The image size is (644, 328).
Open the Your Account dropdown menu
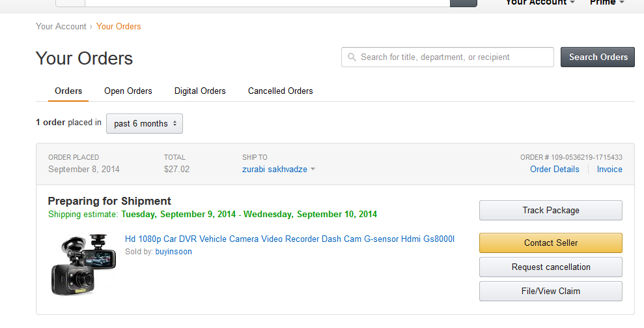coord(540,3)
